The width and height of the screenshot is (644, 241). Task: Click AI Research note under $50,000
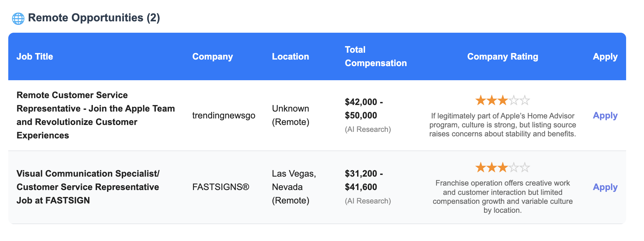(x=368, y=129)
